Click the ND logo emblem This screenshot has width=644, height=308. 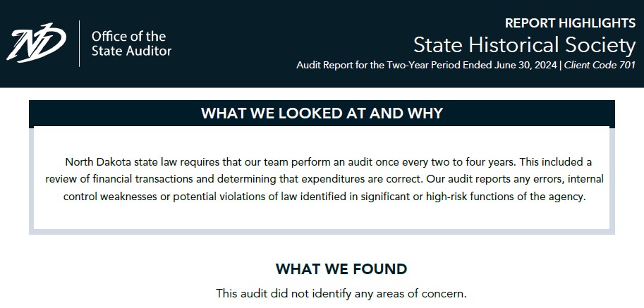click(x=36, y=43)
